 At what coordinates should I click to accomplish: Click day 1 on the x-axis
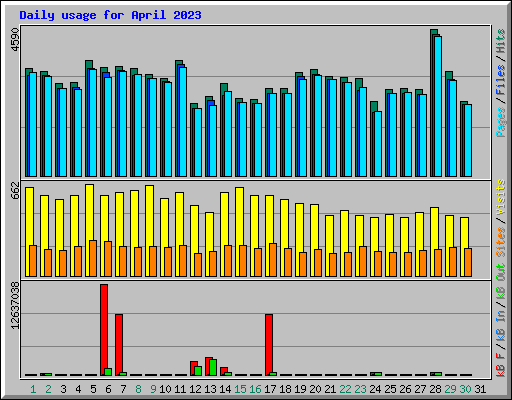tap(33, 389)
